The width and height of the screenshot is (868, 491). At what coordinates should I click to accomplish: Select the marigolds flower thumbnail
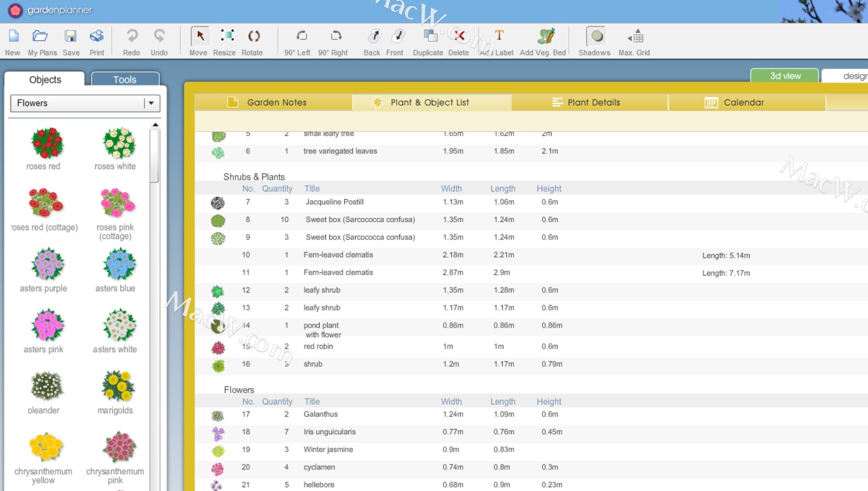117,387
